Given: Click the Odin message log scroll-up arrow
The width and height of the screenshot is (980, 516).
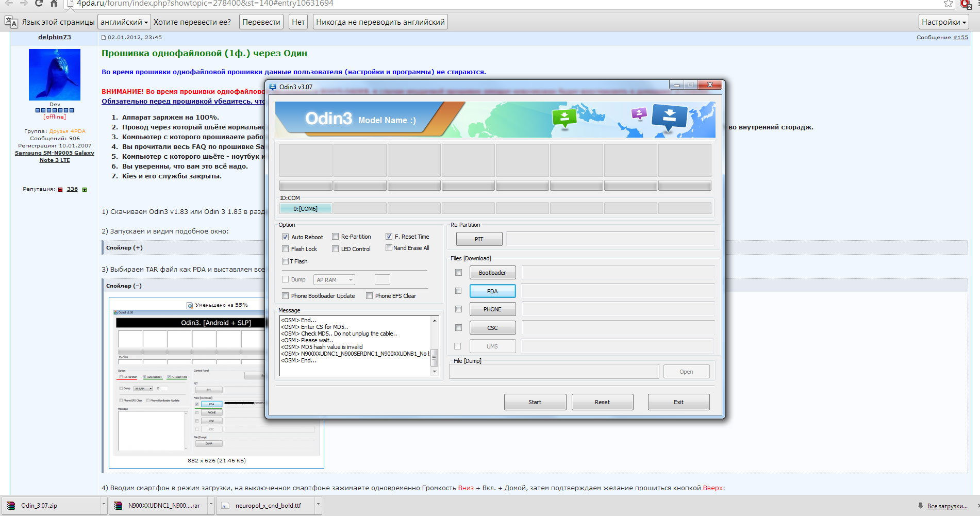Looking at the screenshot, I should (x=435, y=321).
